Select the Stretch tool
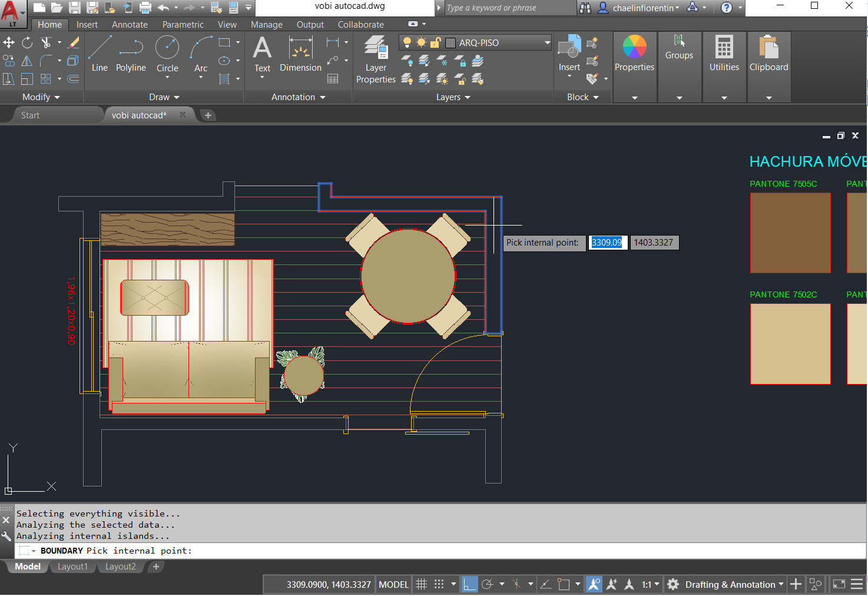868x596 pixels. click(x=9, y=79)
